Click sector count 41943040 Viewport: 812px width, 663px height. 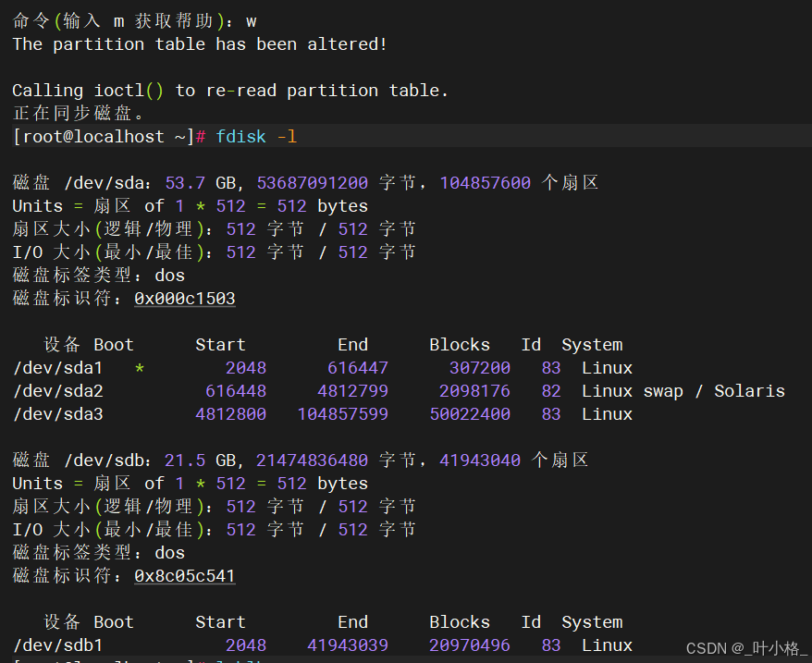(480, 460)
